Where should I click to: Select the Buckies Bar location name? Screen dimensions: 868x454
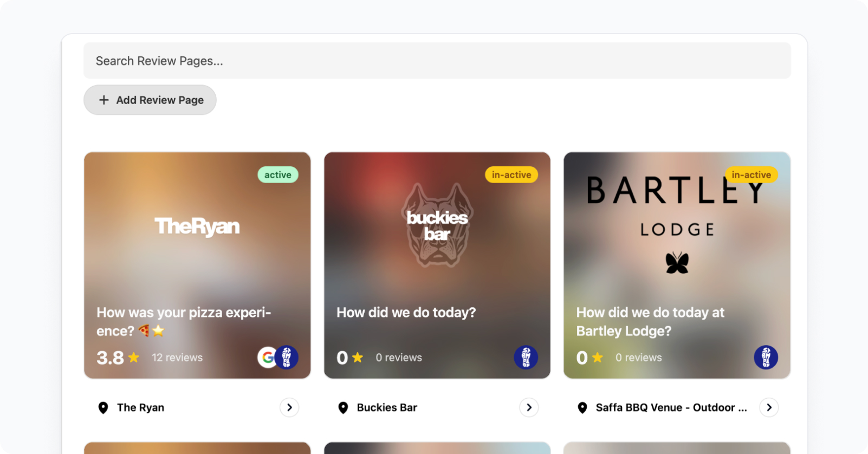click(x=387, y=407)
